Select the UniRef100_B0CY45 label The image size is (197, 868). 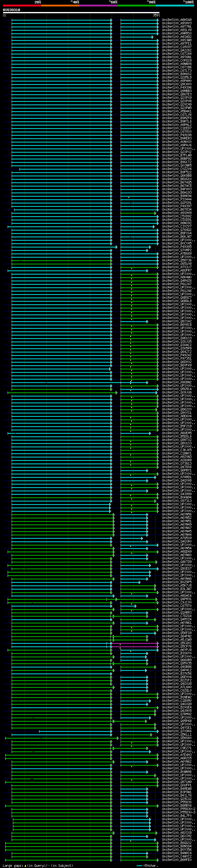[177, 243]
